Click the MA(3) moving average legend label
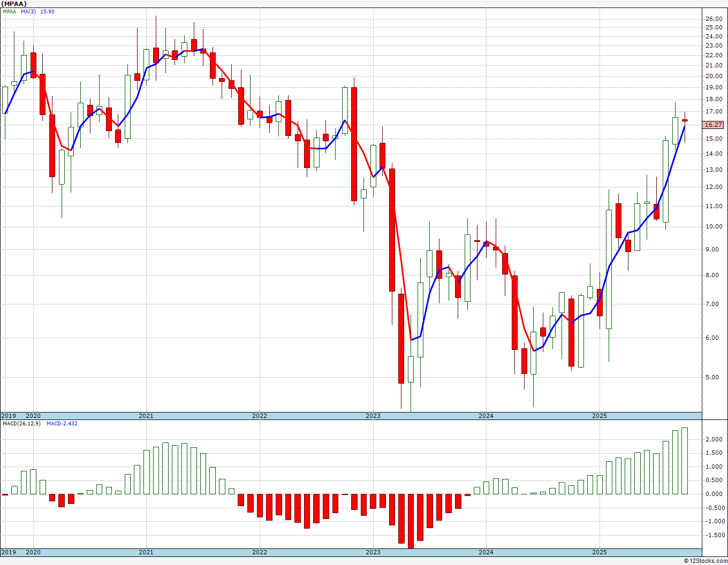 point(29,11)
